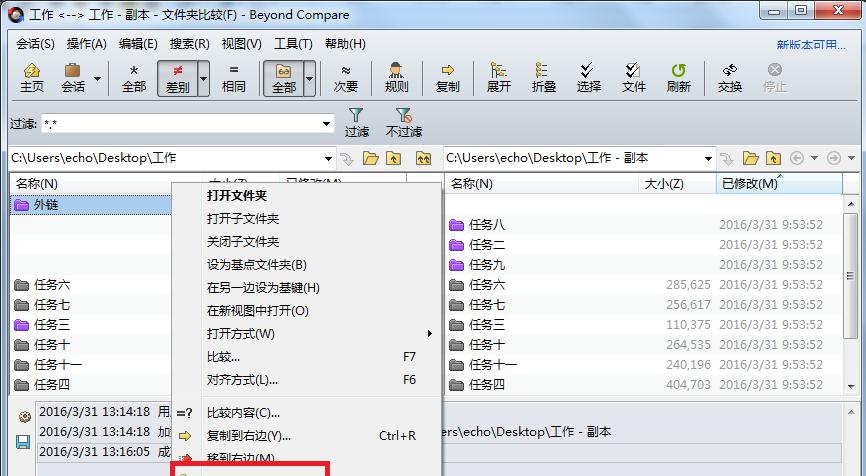Open the 帮助(H) menu

[x=345, y=44]
